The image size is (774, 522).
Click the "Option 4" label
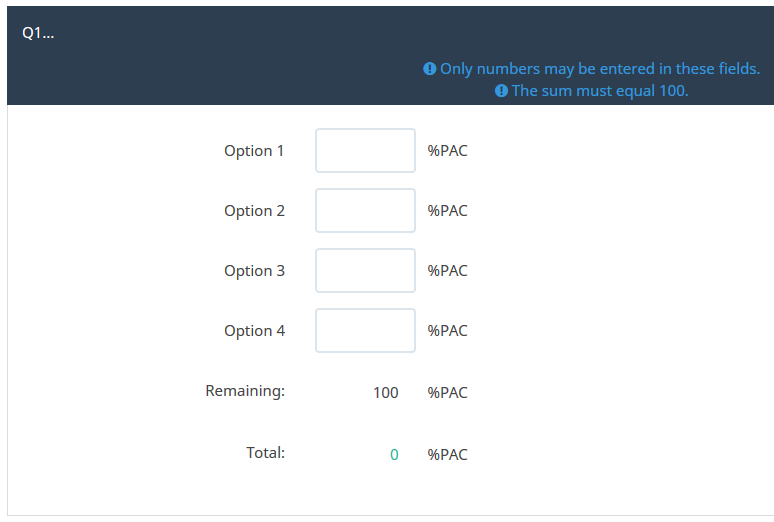click(254, 331)
